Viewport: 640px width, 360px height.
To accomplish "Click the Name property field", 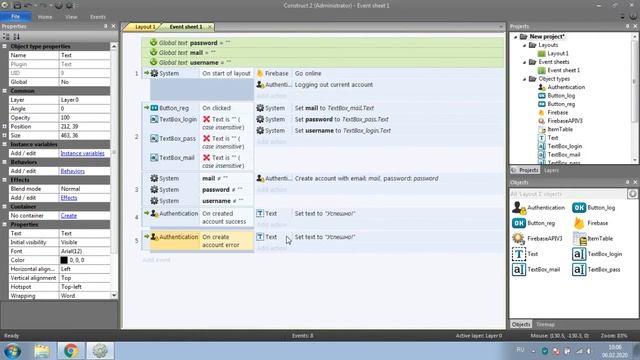I will point(84,55).
